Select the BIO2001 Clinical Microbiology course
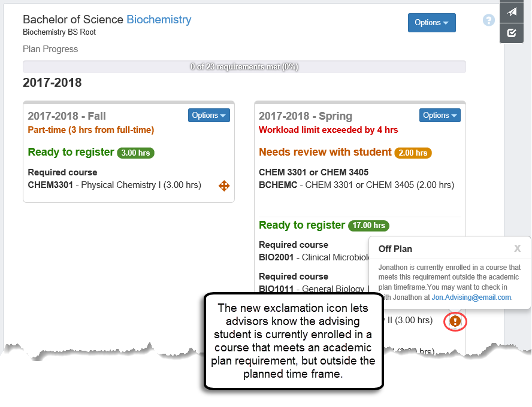 pos(313,258)
